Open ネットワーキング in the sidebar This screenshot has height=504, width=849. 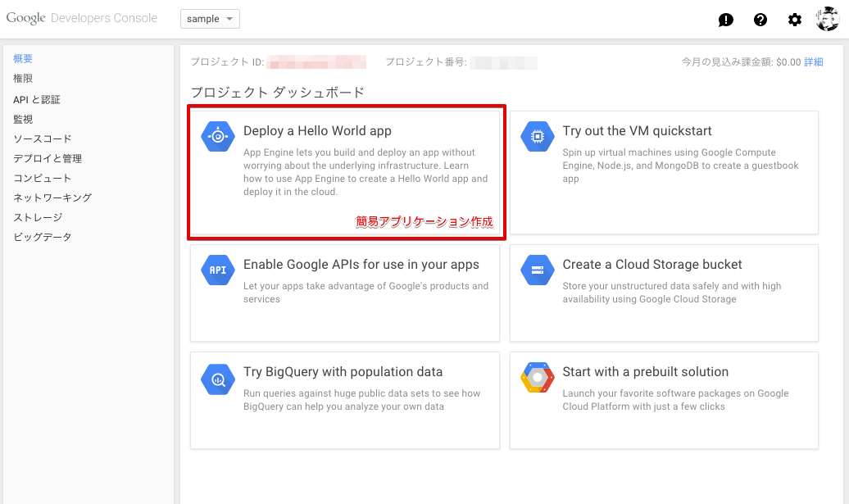(x=52, y=198)
